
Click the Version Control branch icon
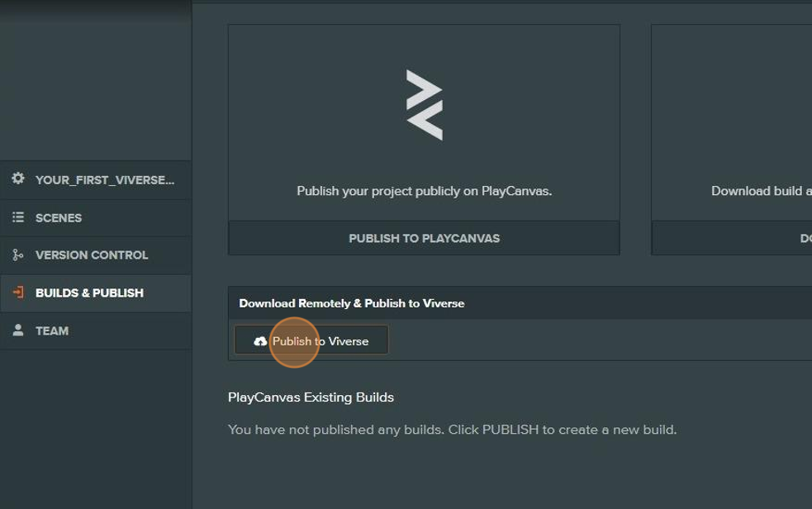(18, 255)
